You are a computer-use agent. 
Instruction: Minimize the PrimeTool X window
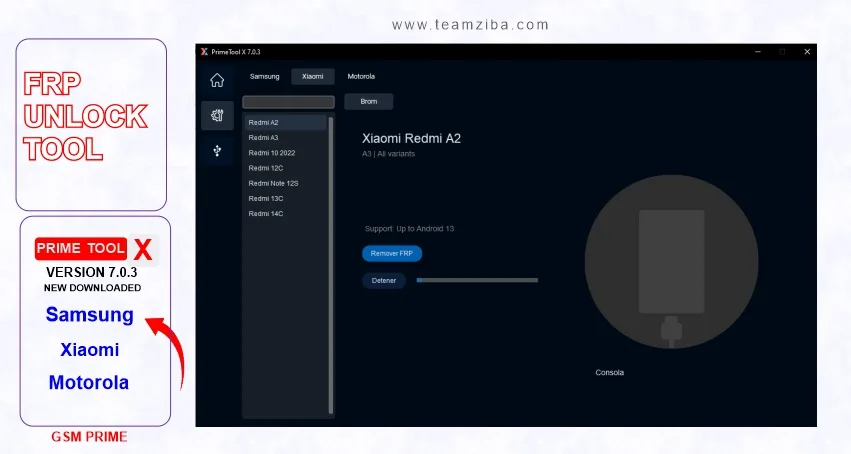coord(758,52)
